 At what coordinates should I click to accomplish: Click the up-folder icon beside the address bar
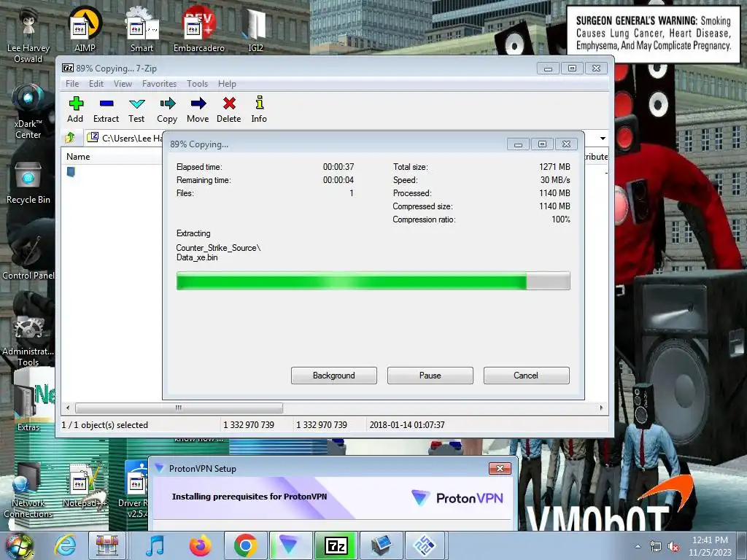tap(70, 138)
